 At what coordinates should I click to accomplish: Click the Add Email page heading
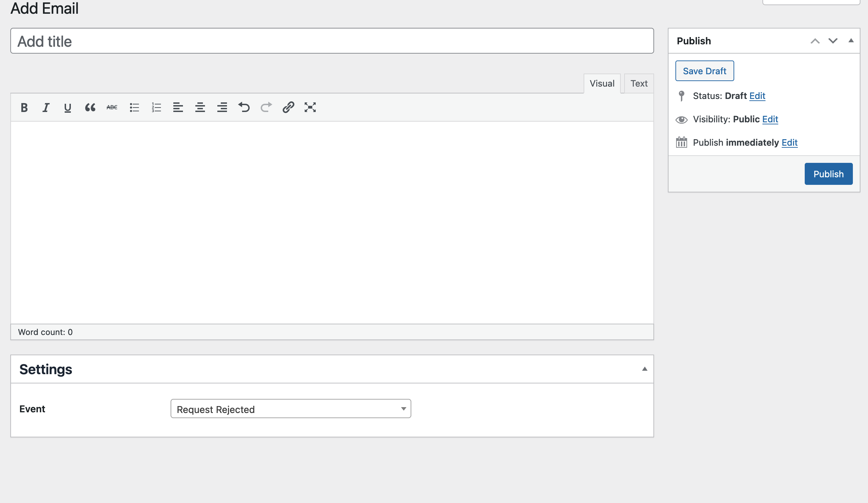(44, 8)
